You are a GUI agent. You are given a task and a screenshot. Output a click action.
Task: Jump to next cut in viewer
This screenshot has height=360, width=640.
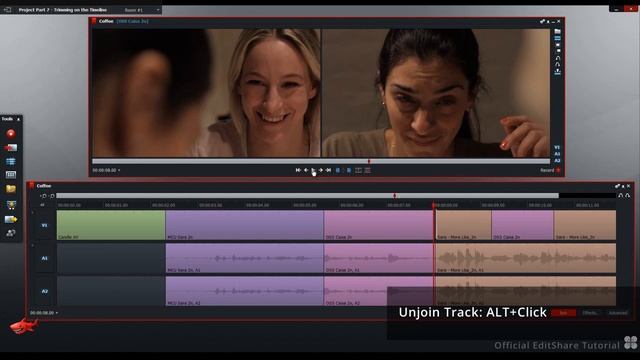(x=328, y=170)
